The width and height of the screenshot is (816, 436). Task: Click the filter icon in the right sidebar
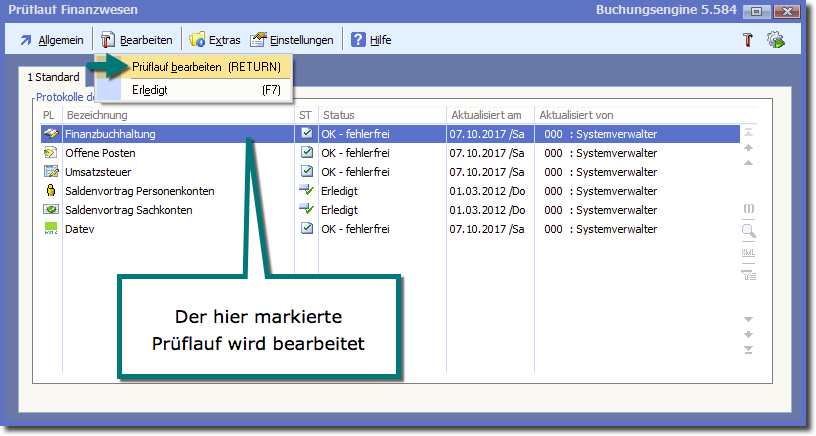748,274
